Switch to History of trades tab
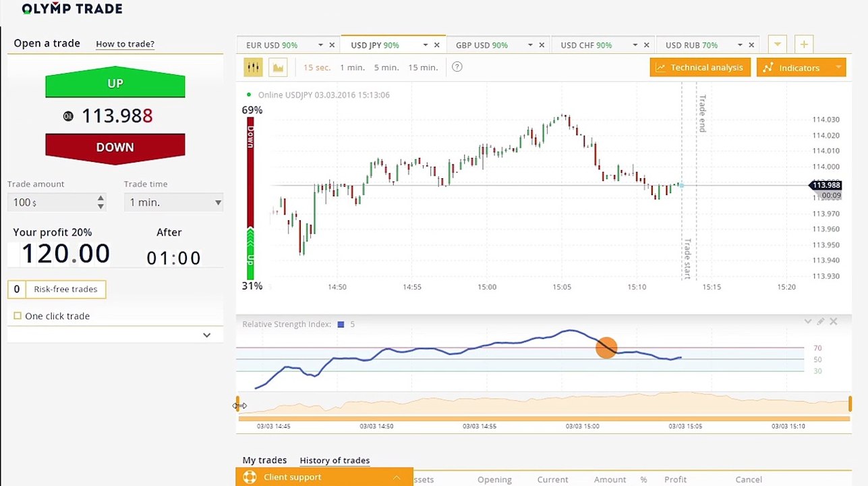 335,460
